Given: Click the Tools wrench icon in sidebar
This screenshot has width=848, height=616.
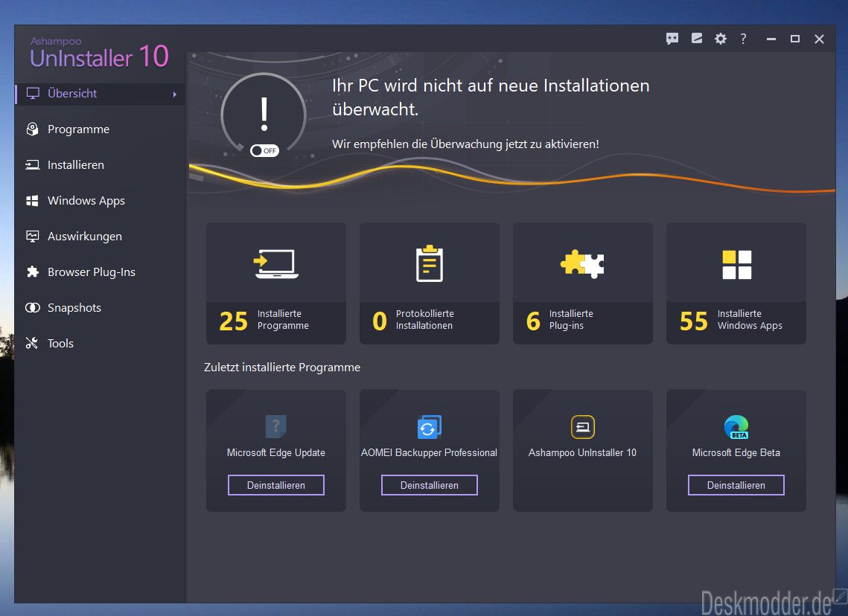Looking at the screenshot, I should [32, 343].
